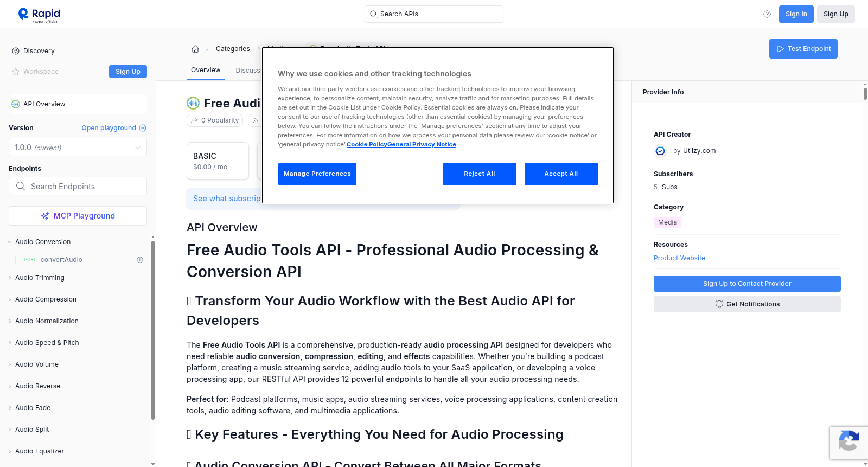868x467 pixels.
Task: Click Accept All cookies button
Action: click(x=561, y=174)
